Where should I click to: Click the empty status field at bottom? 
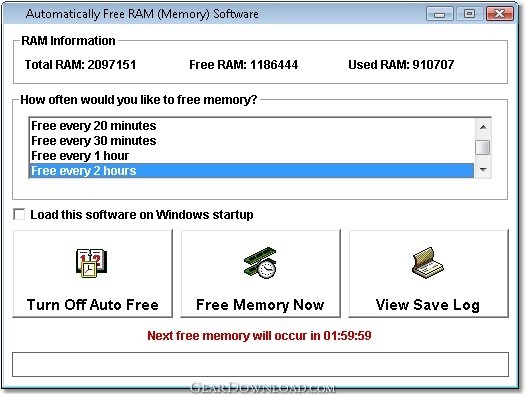coord(260,364)
